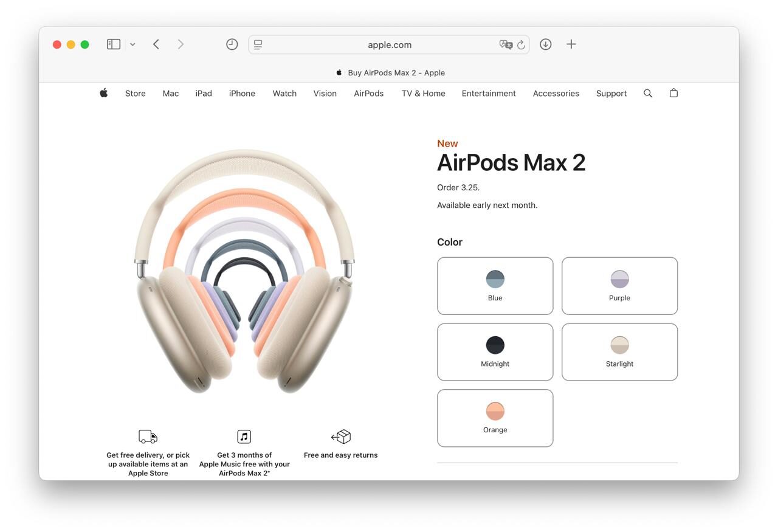The width and height of the screenshot is (778, 532).
Task: Open browsing history via the clock icon
Action: coord(232,44)
